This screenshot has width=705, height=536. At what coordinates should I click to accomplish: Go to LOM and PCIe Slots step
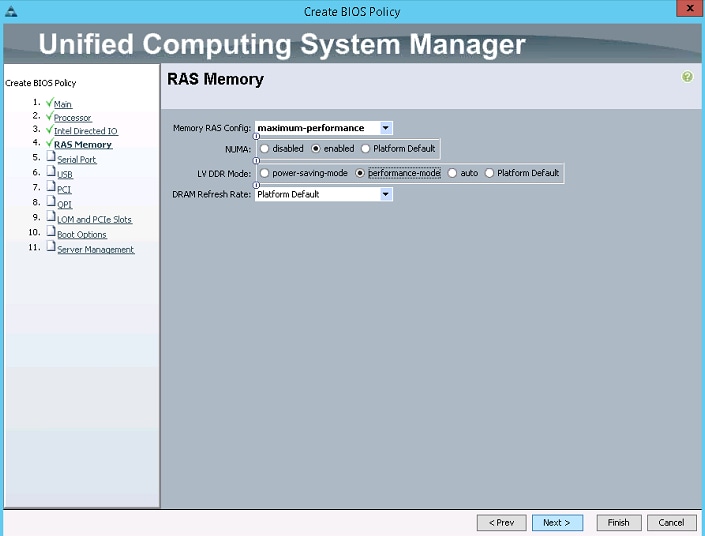pyautogui.click(x=94, y=219)
